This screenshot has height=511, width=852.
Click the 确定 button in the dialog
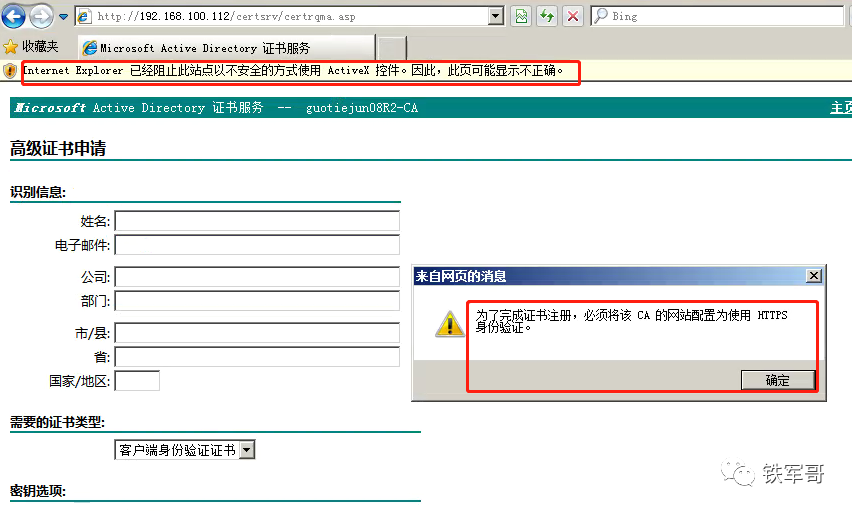(777, 380)
